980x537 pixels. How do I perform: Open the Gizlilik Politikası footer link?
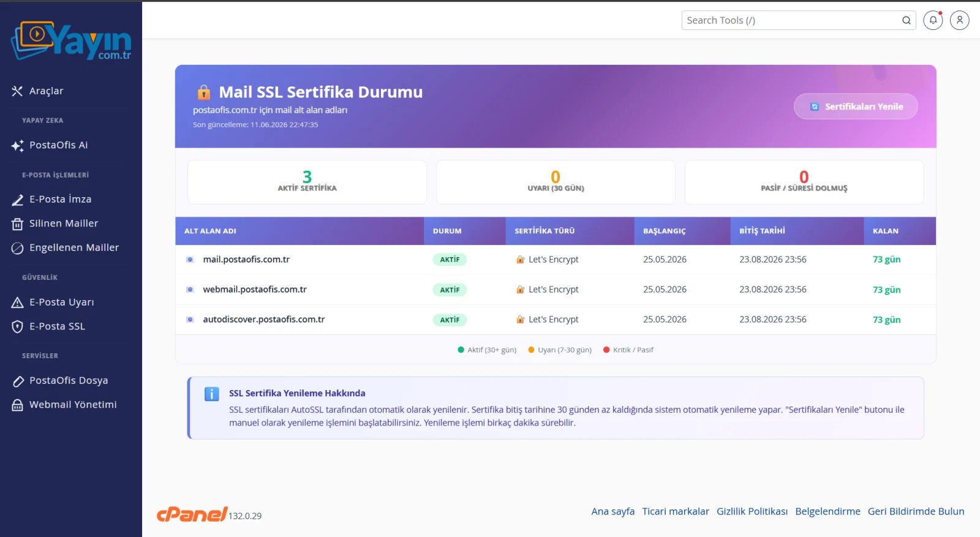(752, 511)
